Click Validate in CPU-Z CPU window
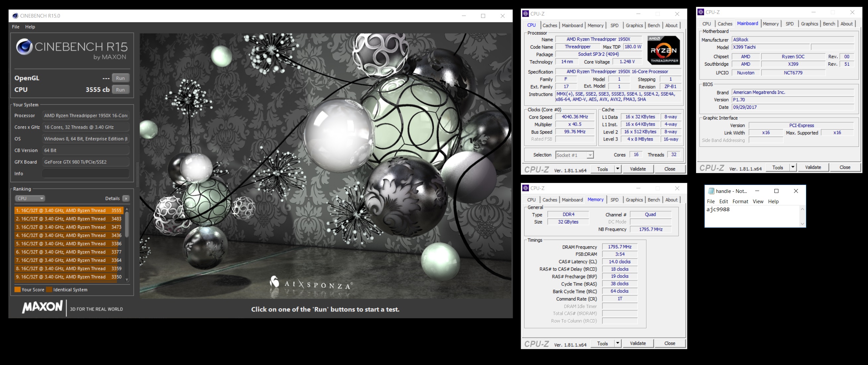Viewport: 868px width, 365px height. tap(638, 169)
